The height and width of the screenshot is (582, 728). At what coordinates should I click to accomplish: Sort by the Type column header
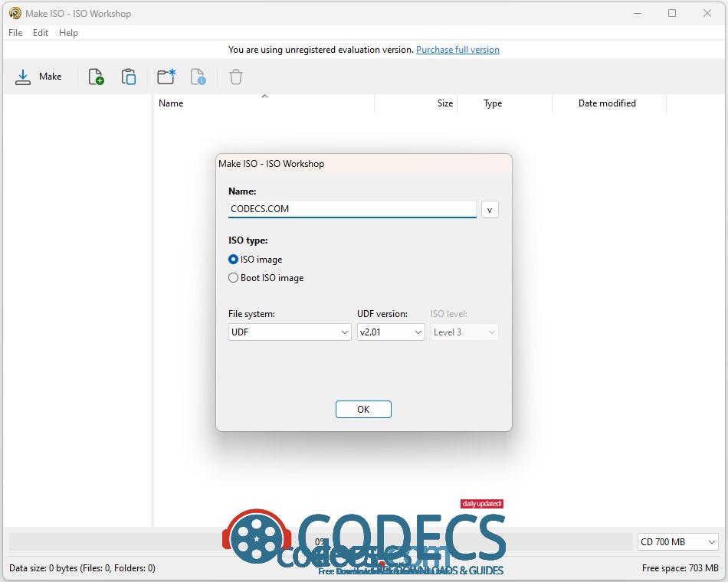[505, 103]
